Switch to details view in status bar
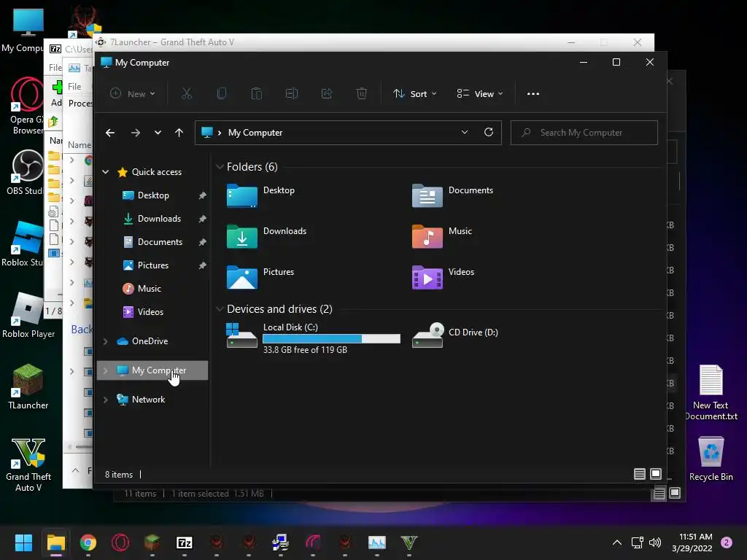The width and height of the screenshot is (747, 560). [639, 474]
